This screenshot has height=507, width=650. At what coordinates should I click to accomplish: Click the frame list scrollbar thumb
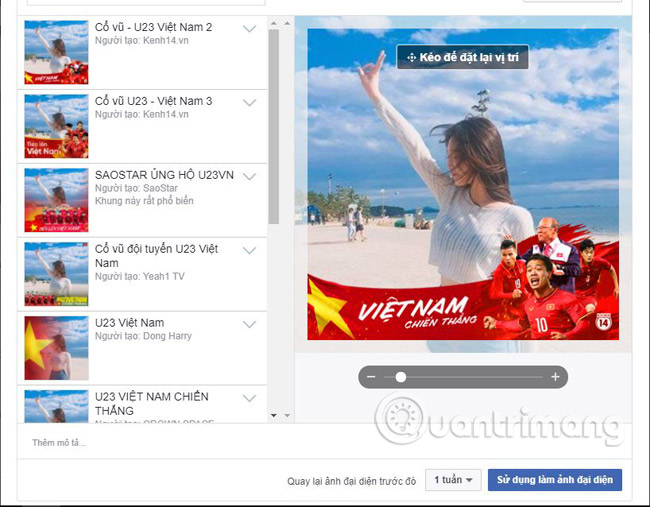[x=274, y=126]
